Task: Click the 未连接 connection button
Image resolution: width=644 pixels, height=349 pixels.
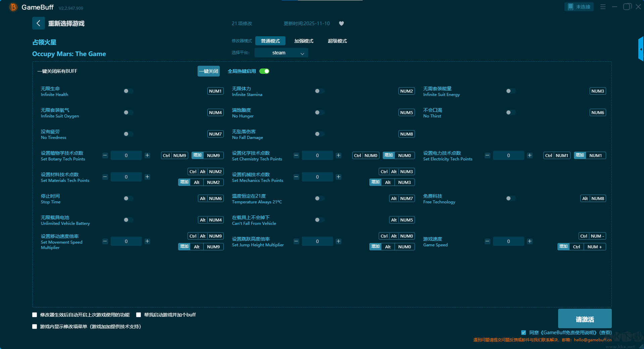Action: coord(579,7)
